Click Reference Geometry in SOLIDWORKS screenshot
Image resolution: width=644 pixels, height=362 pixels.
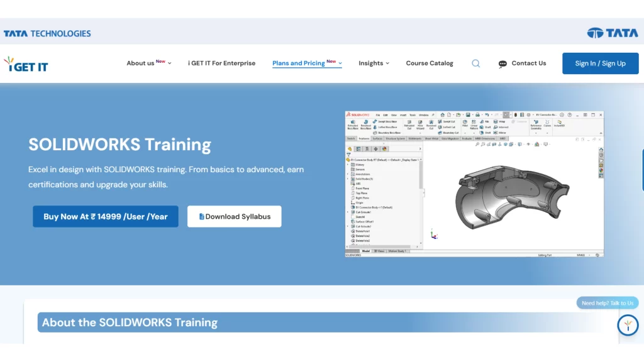pos(536,124)
